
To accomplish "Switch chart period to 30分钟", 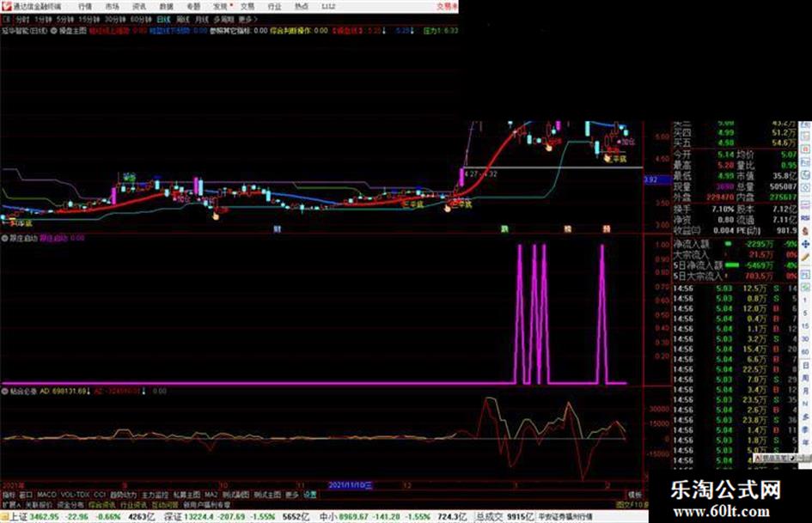I will tap(114, 19).
